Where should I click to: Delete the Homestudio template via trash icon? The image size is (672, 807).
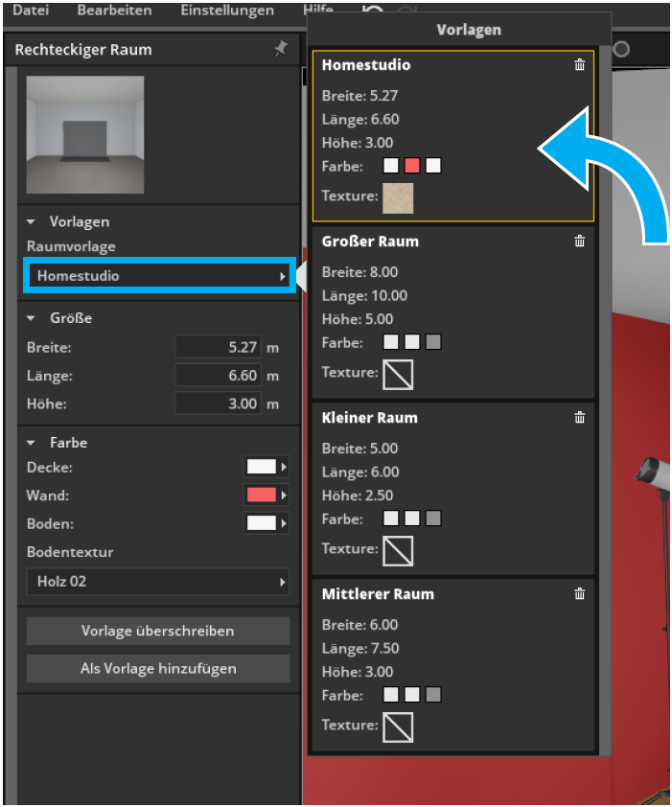coord(579,65)
